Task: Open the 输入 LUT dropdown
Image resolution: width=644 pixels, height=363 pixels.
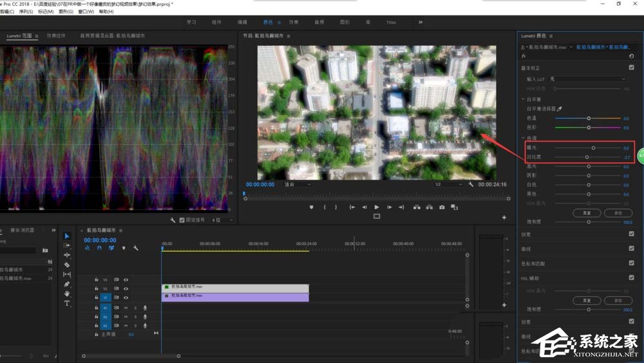Action: [x=587, y=79]
